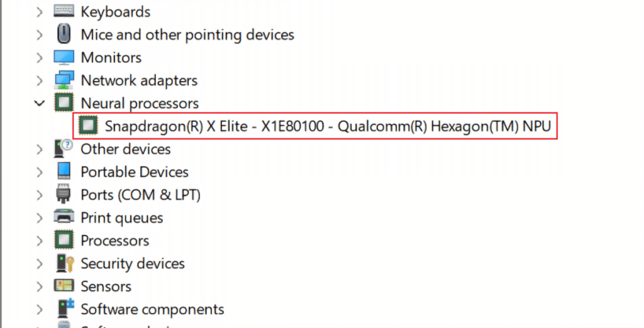
Task: Click the Sensors category icon
Action: (64, 286)
